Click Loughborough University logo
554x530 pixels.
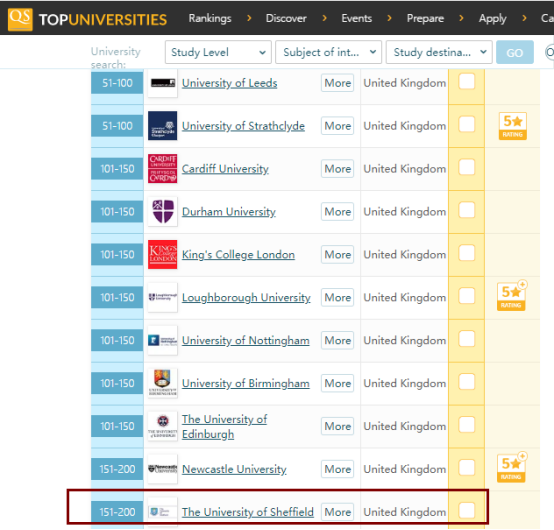click(x=163, y=297)
